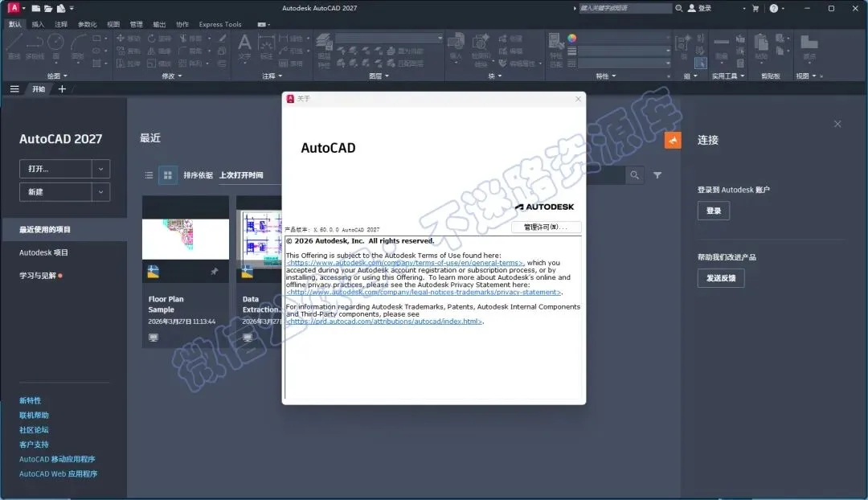Click the search magnifier in the Recent section
The height and width of the screenshot is (500, 868).
point(634,175)
